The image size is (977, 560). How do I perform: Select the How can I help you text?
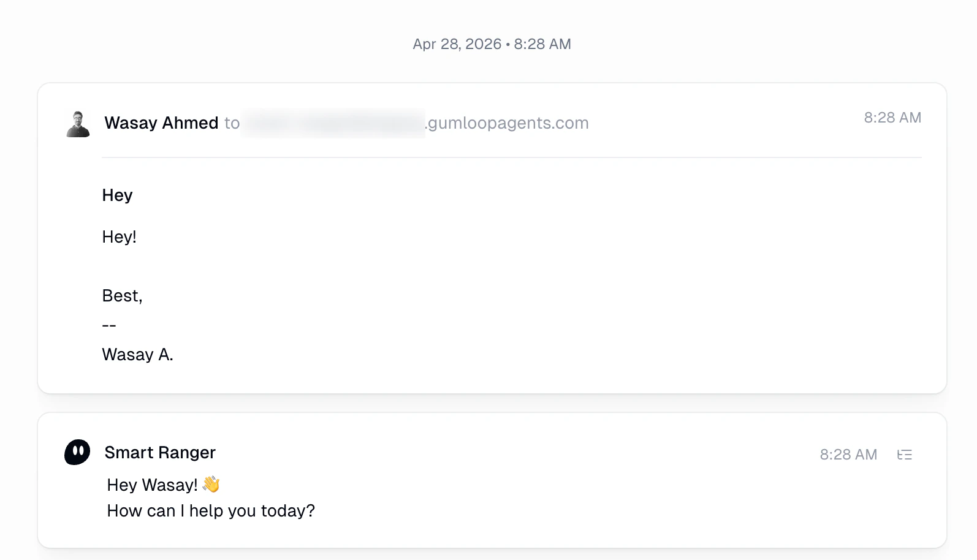pyautogui.click(x=211, y=510)
